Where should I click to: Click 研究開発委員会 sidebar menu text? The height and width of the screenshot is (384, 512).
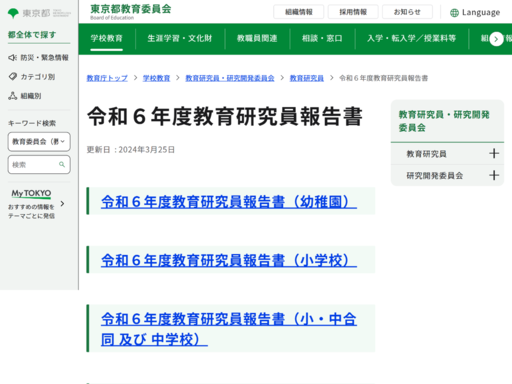click(435, 175)
